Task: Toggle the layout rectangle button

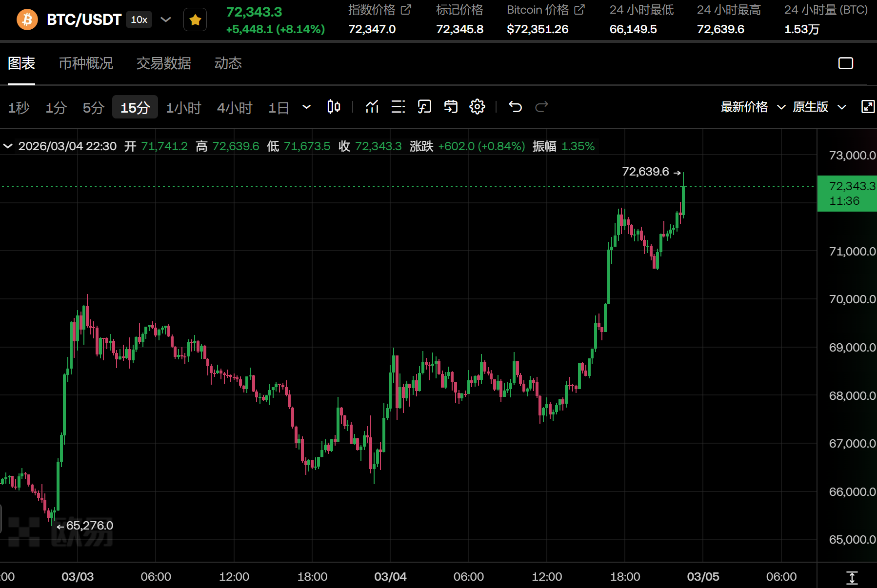Action: pyautogui.click(x=845, y=63)
